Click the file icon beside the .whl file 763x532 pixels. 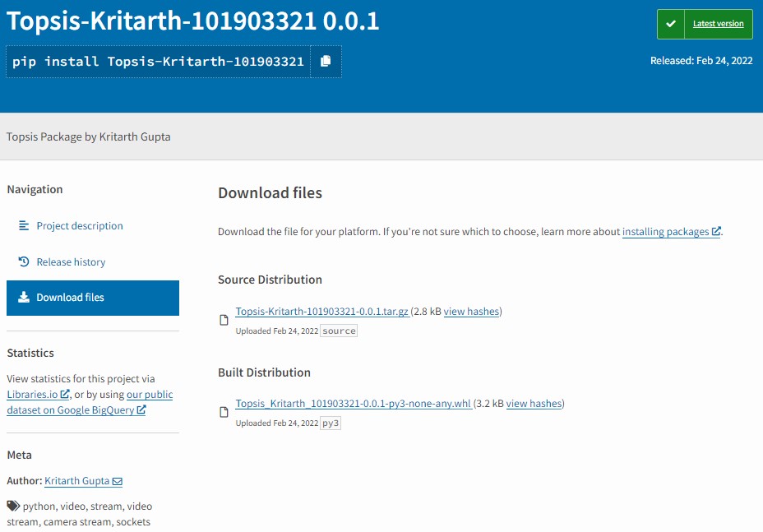(224, 412)
